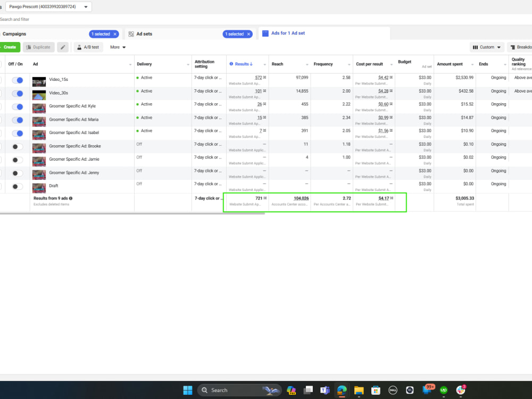The width and height of the screenshot is (532, 399).
Task: Open Cost per result header dropdown arrow
Action: click(391, 64)
